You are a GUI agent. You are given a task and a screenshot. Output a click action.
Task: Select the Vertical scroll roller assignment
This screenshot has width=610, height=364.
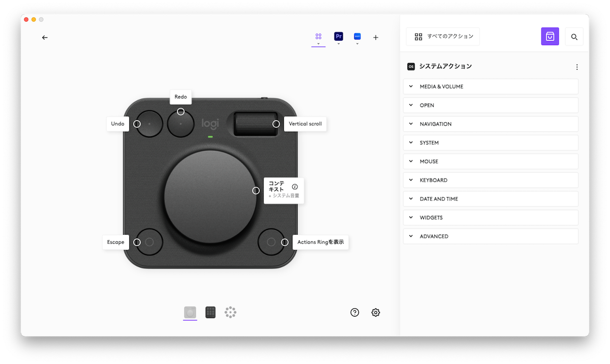[305, 124]
